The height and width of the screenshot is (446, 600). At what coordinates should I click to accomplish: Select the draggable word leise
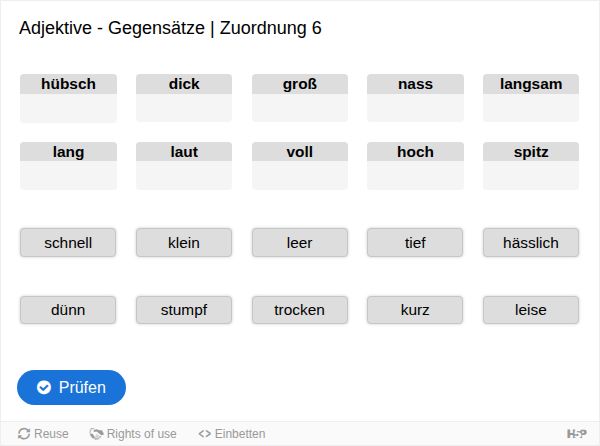click(531, 310)
